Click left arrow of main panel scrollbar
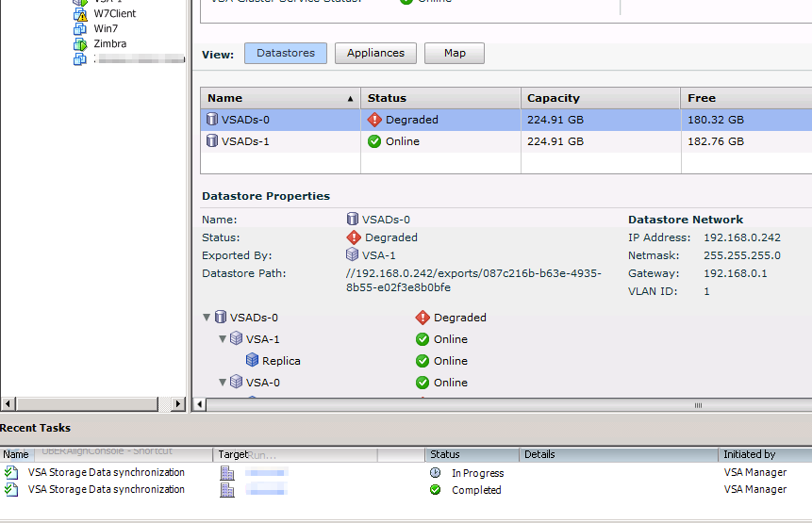 (x=199, y=404)
